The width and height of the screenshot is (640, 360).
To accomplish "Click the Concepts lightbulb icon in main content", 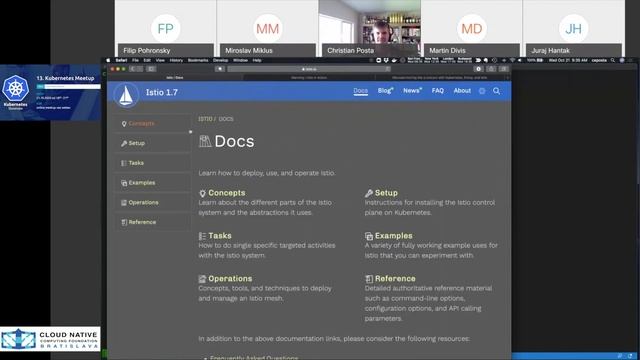I will [x=202, y=193].
